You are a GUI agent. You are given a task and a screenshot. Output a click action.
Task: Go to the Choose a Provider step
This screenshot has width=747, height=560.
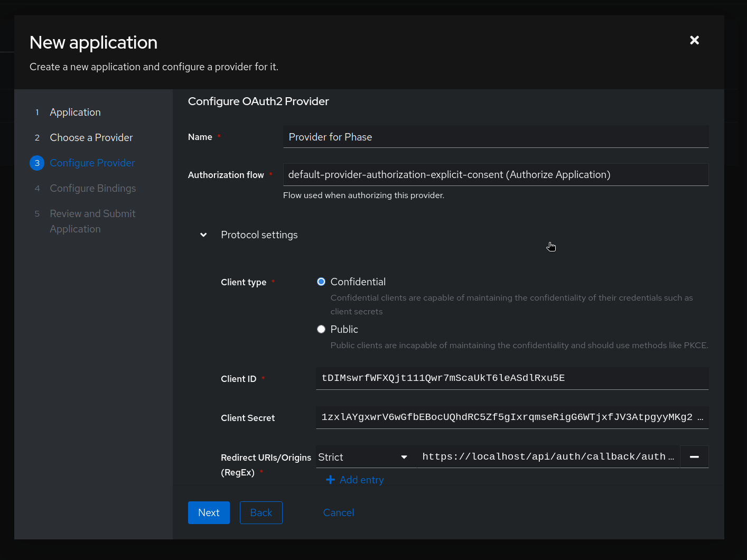[91, 137]
